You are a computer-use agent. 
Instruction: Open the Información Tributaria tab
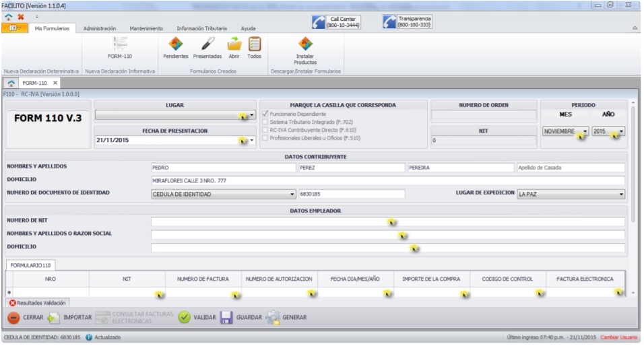pos(201,29)
